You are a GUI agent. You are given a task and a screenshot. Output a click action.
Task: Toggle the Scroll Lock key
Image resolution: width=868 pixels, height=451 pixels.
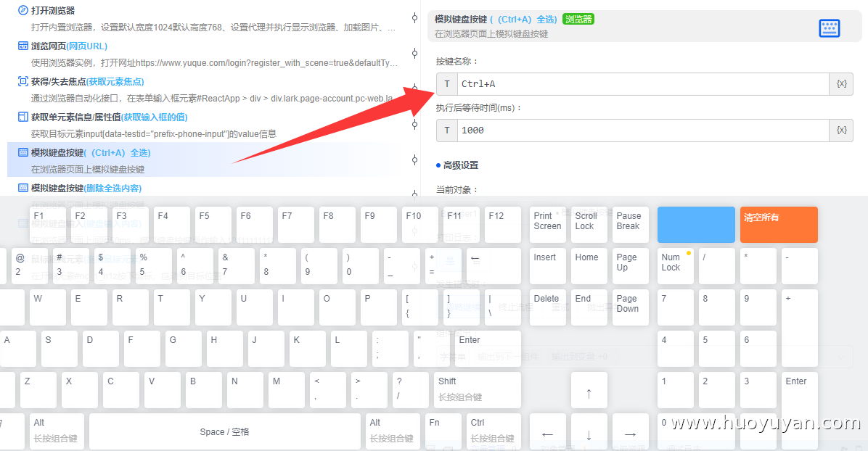pyautogui.click(x=589, y=225)
